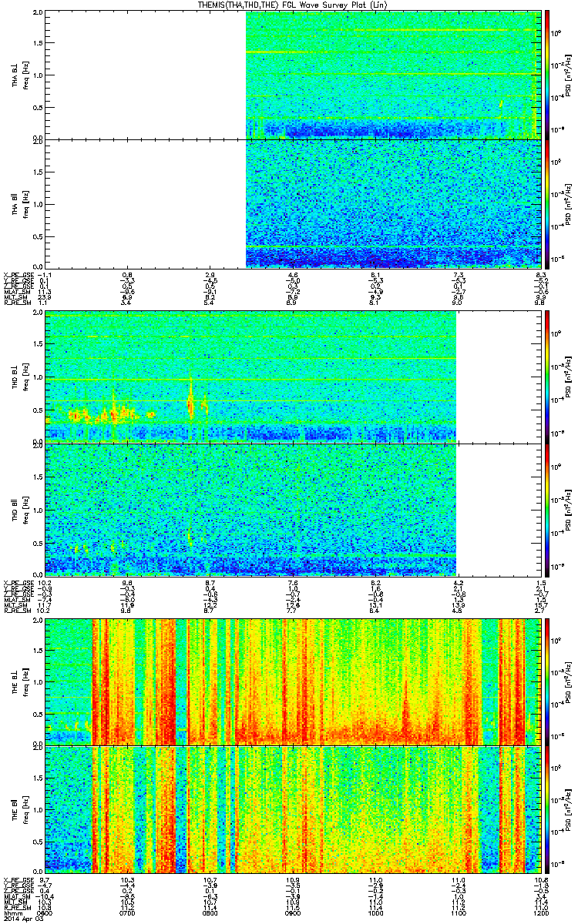Click the color bar beside the THA B-perpendicular panel
The width and height of the screenshot is (578, 924).
[547, 75]
